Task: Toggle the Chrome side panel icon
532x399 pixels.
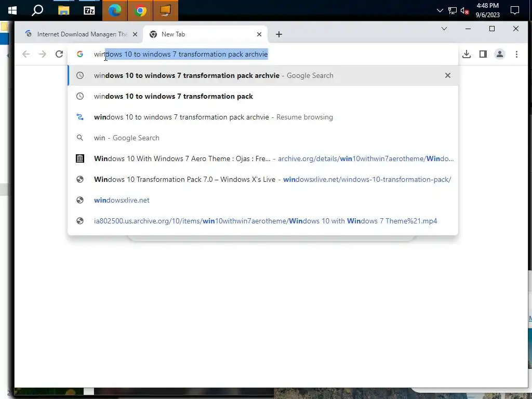Action: coord(483,54)
